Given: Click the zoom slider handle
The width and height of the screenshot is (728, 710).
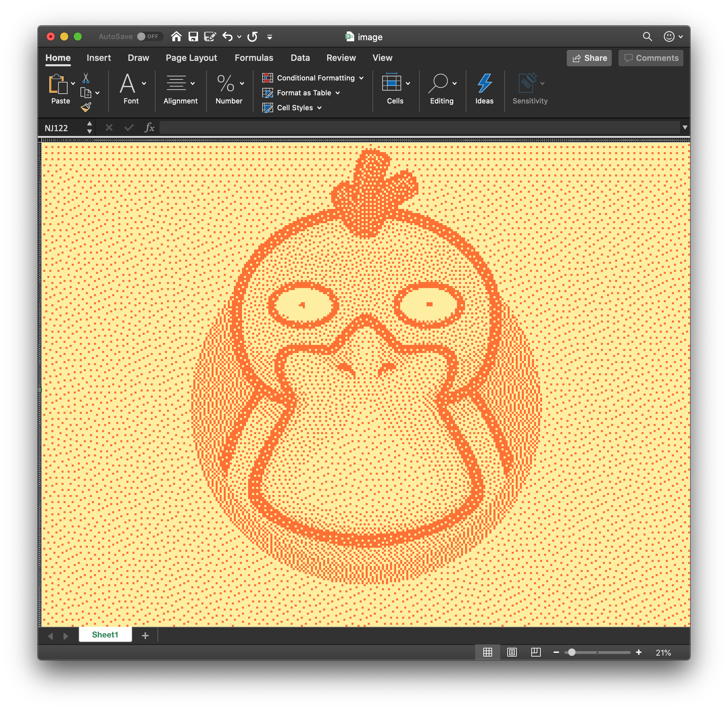Looking at the screenshot, I should (572, 652).
